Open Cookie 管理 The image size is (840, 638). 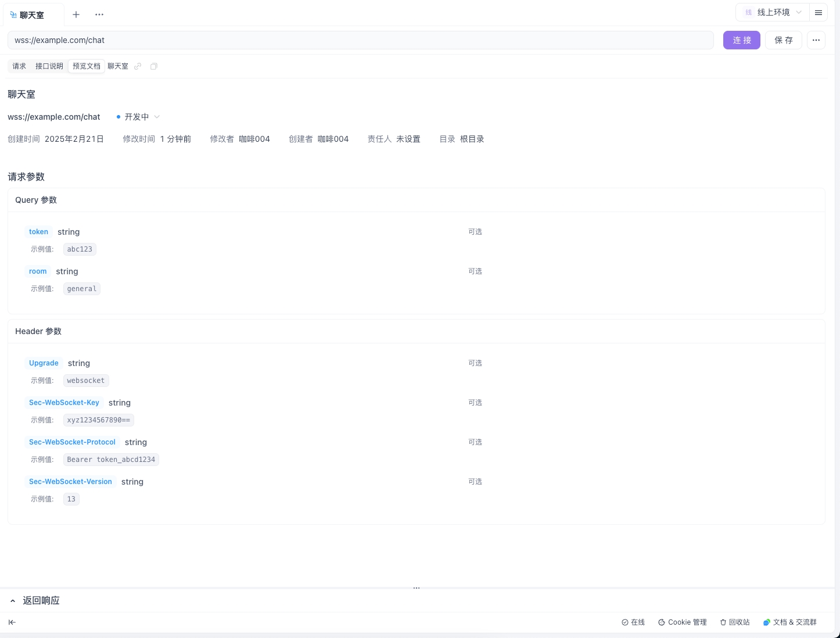click(x=683, y=622)
